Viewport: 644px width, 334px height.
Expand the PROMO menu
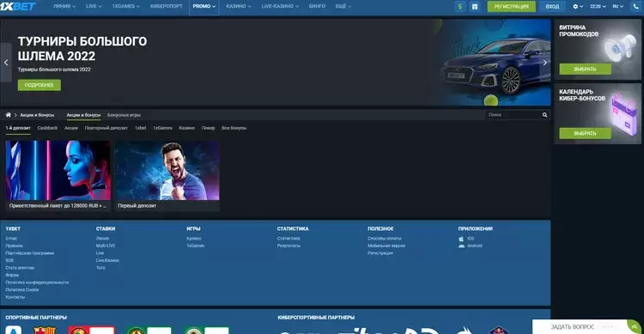point(204,7)
